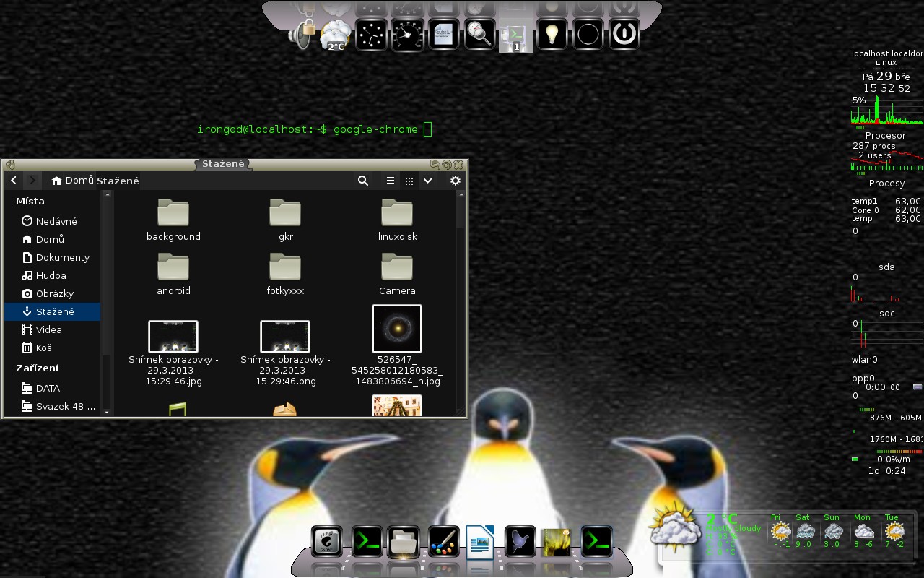Open LibreOffice Writer document icon in bottom dock
Image resolution: width=924 pixels, height=578 pixels.
pos(480,542)
